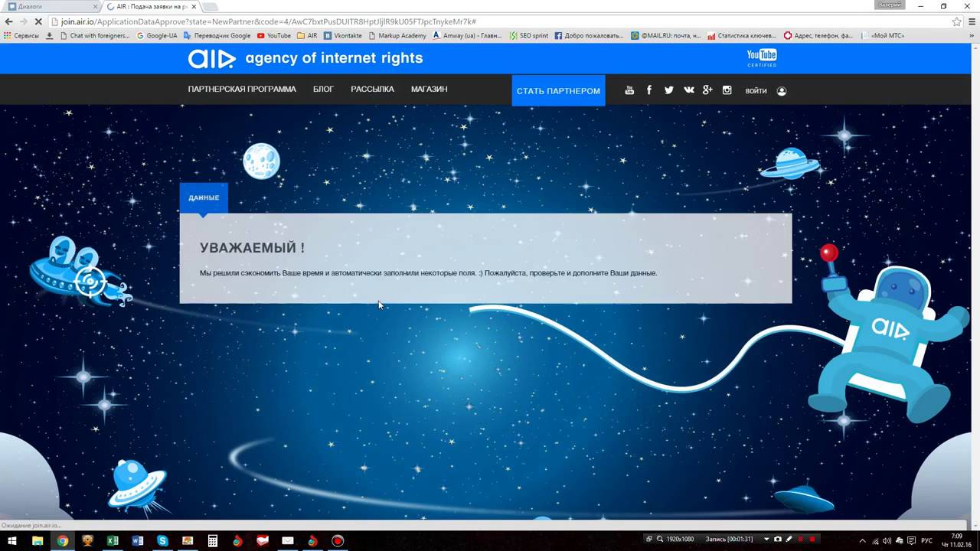Open the VK social icon
Screen dimensions: 980x551
pos(689,90)
